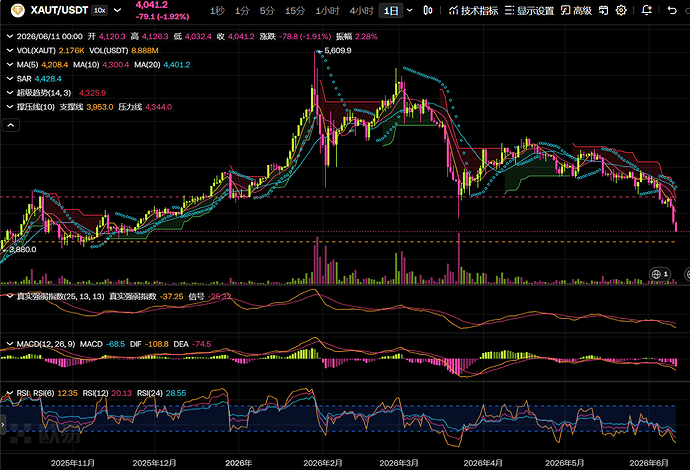690x470 pixels.
Task: Expand the MACD(12, 26, 9) indicator chevron
Action: 10,344
